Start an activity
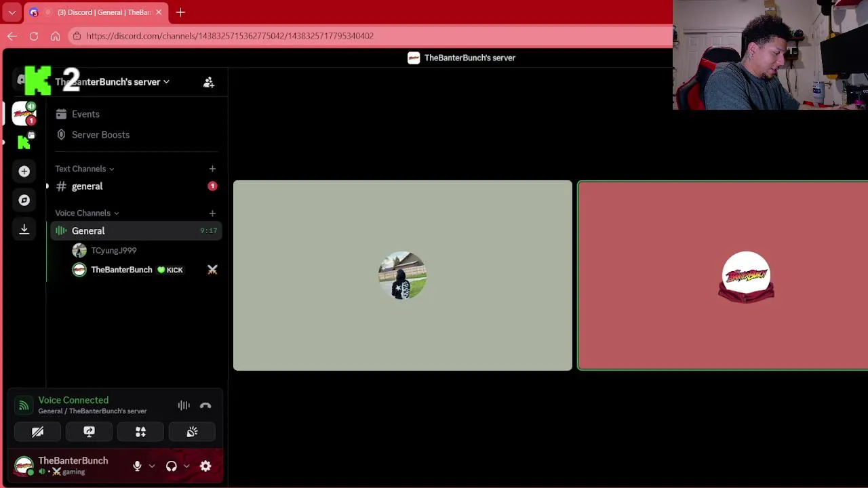The height and width of the screenshot is (488, 868). click(x=140, y=432)
